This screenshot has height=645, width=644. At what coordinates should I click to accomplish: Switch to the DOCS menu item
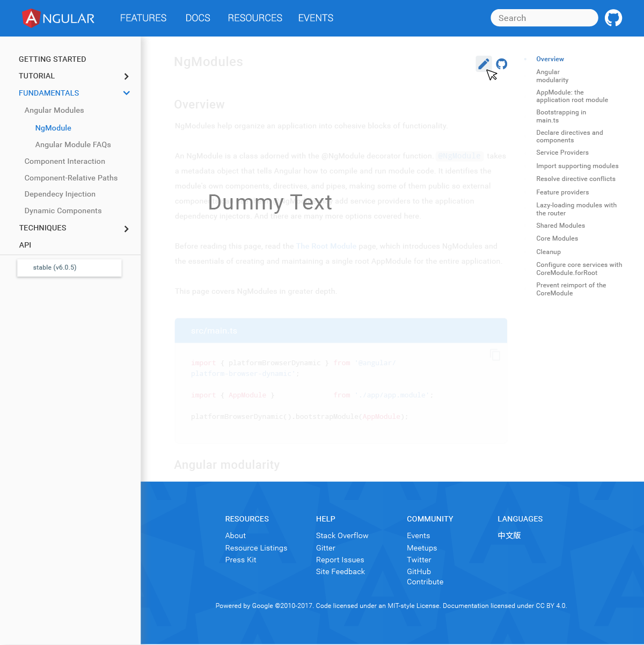pyautogui.click(x=197, y=18)
